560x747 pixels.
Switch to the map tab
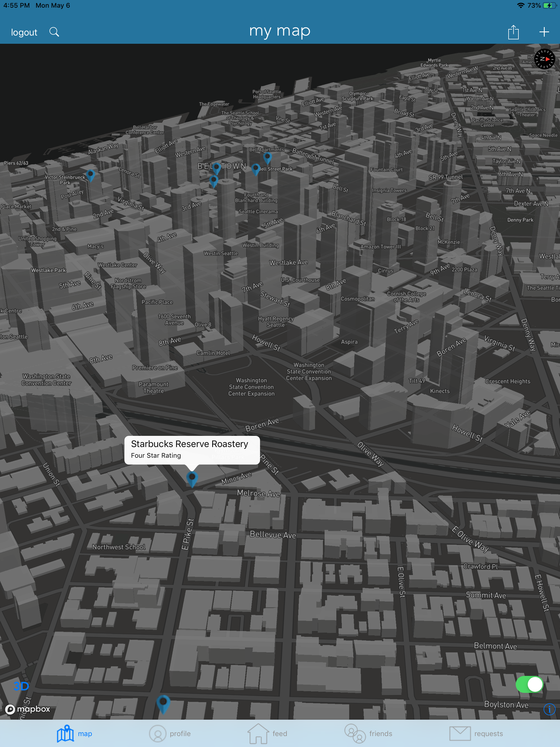[74, 734]
